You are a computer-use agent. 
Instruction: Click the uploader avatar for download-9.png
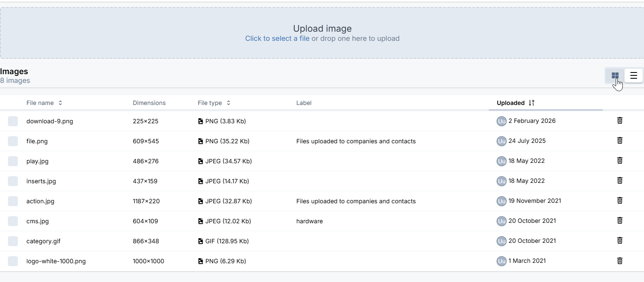(502, 121)
